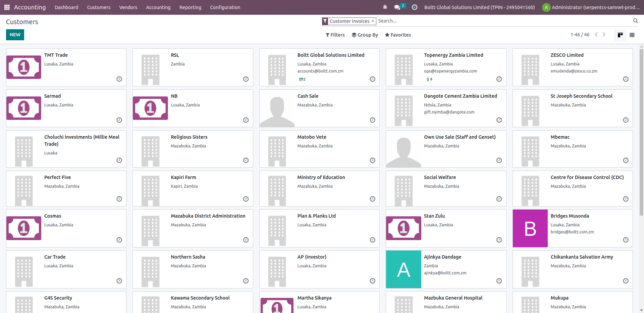
Task: Open the apps grid menu icon
Action: (7, 7)
